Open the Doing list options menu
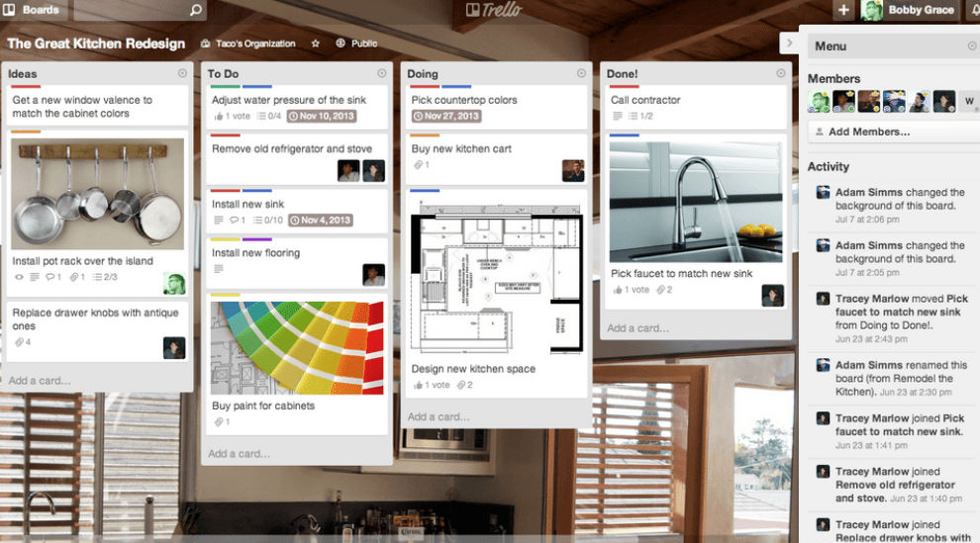 click(581, 73)
